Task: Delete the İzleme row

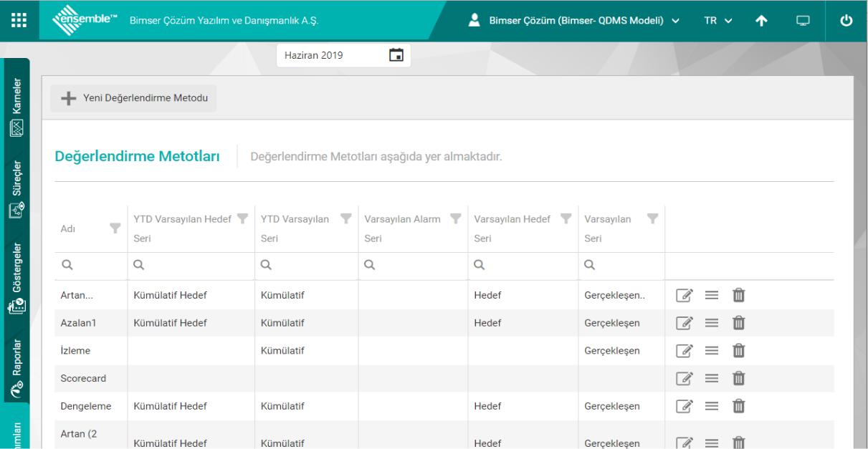Action: [x=738, y=351]
